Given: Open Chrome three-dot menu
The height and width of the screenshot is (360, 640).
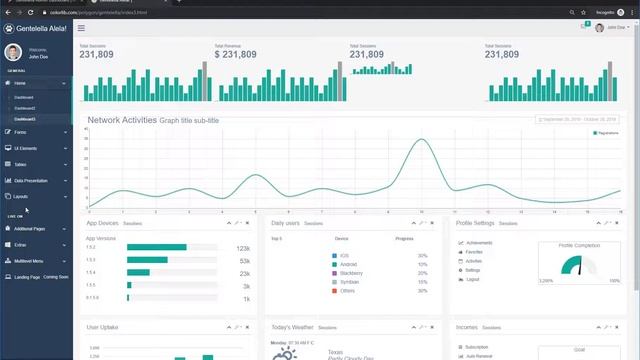Looking at the screenshot, I should click(632, 13).
